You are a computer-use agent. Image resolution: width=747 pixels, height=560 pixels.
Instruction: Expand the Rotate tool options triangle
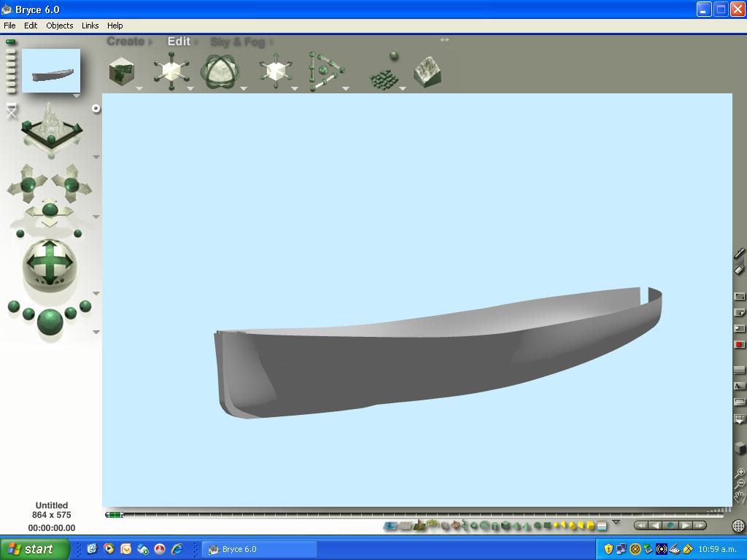(x=244, y=89)
